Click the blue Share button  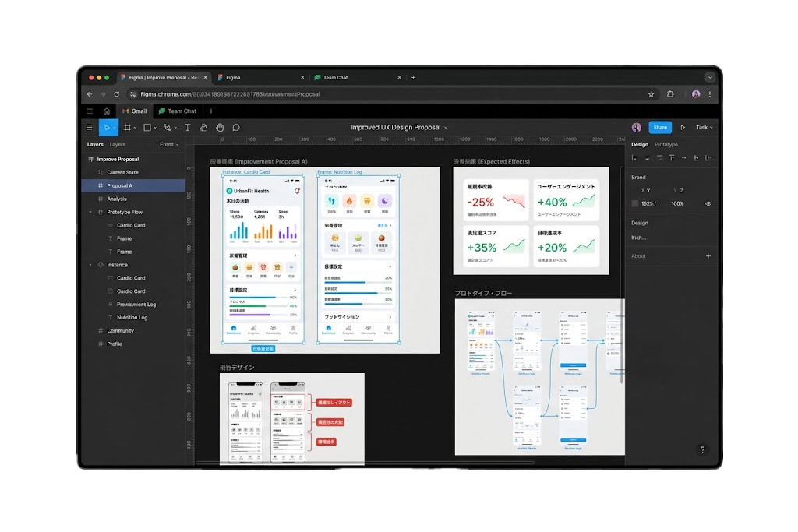tap(660, 128)
